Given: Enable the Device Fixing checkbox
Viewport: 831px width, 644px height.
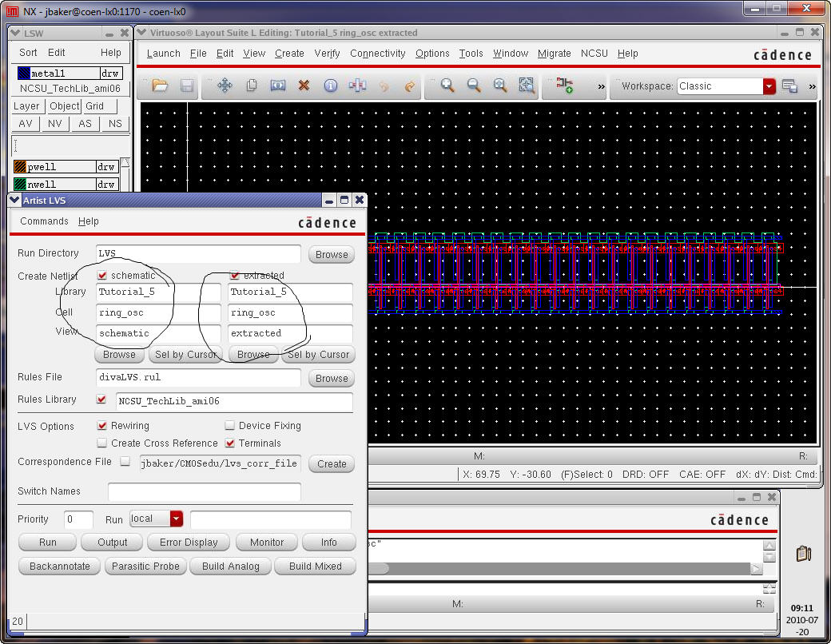Looking at the screenshot, I should tap(230, 426).
